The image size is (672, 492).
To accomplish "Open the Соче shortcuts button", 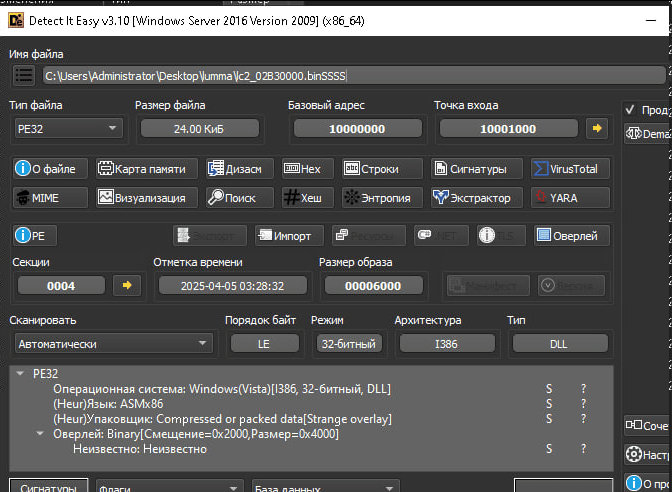I will click(x=647, y=425).
